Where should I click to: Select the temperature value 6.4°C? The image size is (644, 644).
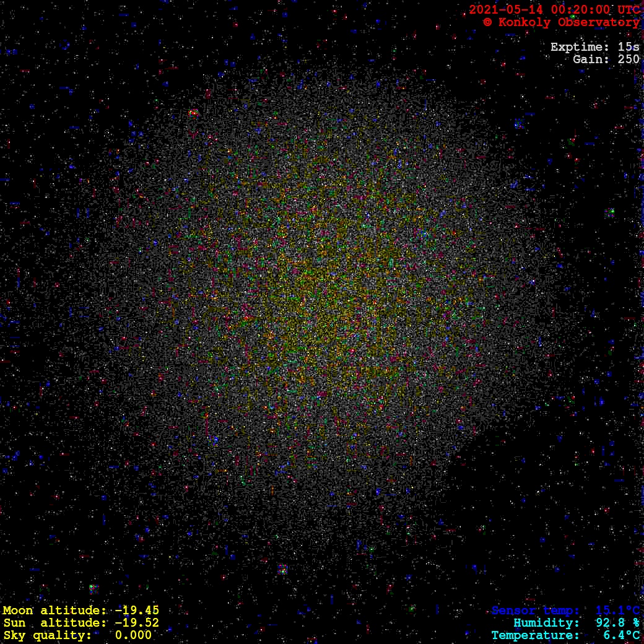621,635
